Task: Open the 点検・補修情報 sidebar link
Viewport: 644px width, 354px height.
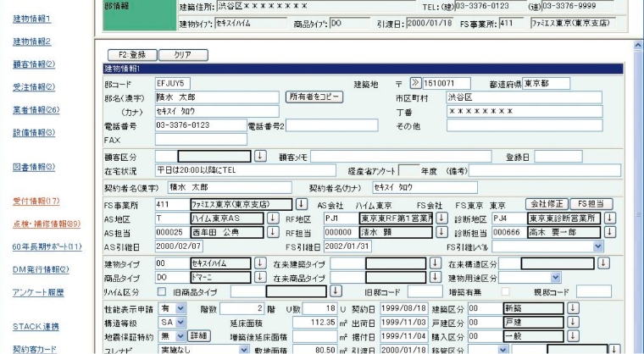Action: tap(40, 223)
